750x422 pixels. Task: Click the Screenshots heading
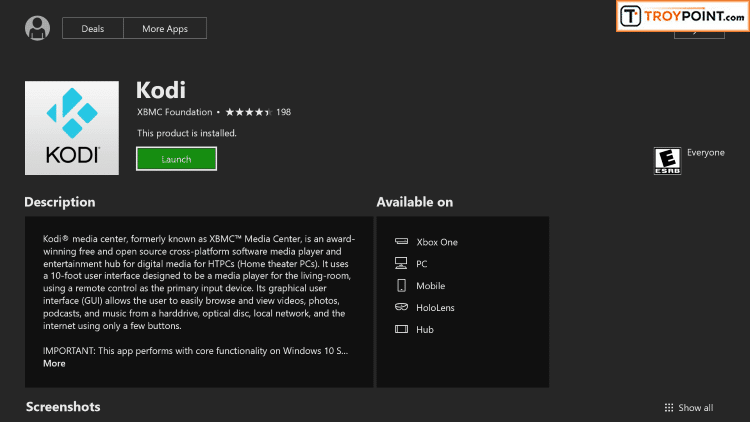[x=63, y=407]
